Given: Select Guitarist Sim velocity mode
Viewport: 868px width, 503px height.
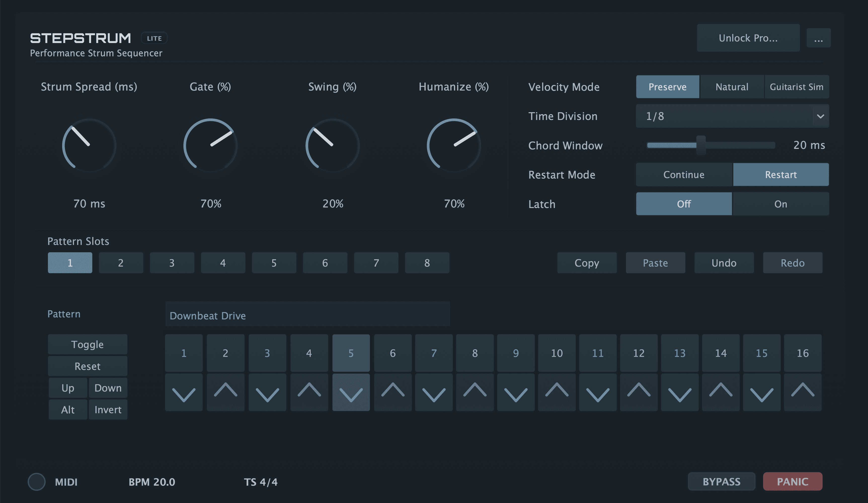Looking at the screenshot, I should pyautogui.click(x=796, y=87).
